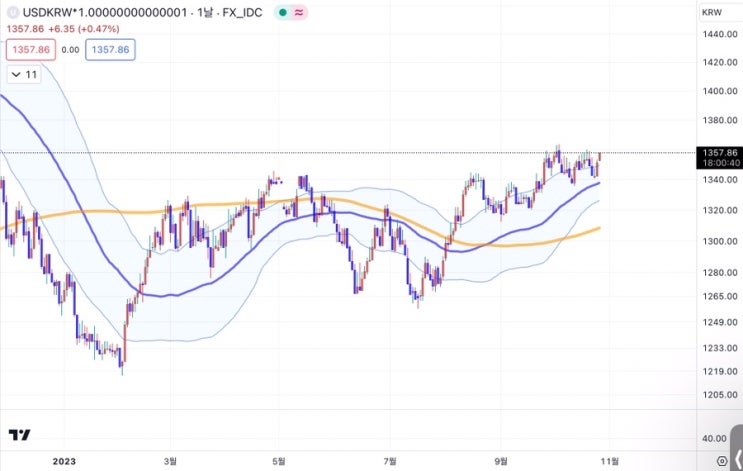This screenshot has height=471, width=743.
Task: Click the 1440.00 price axis label
Action: click(x=720, y=34)
